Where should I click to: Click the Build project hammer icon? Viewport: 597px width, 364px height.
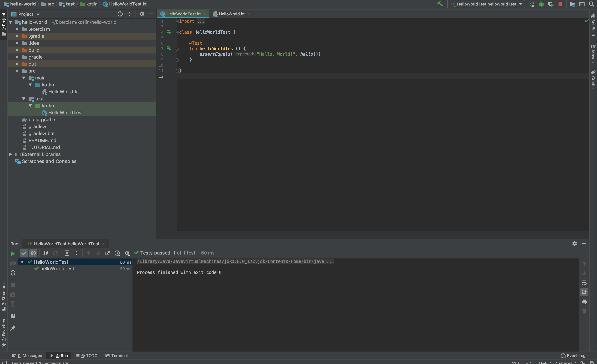coord(440,4)
